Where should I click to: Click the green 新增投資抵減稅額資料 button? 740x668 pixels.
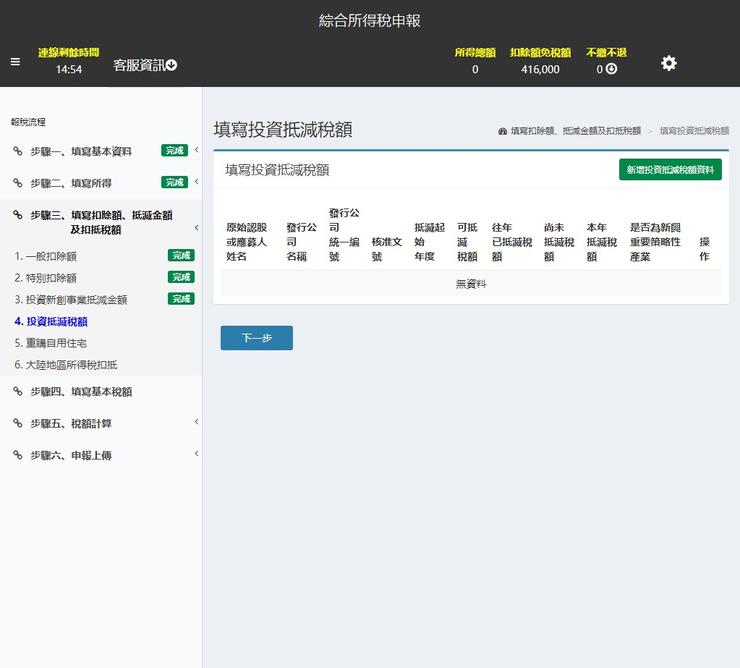[670, 170]
